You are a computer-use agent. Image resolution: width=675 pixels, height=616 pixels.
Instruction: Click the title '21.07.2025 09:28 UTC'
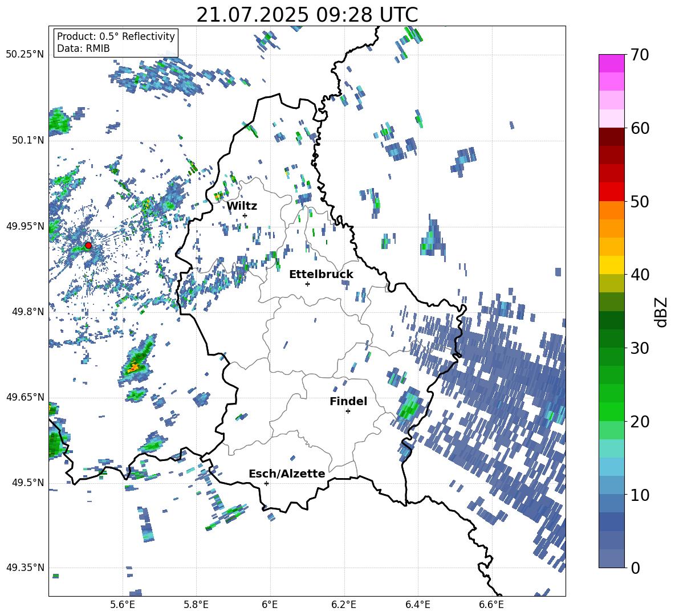pyautogui.click(x=307, y=15)
